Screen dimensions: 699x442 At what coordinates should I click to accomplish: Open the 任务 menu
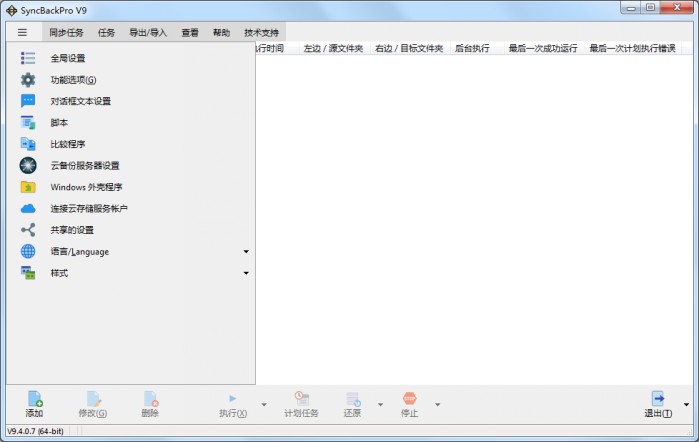coord(106,33)
